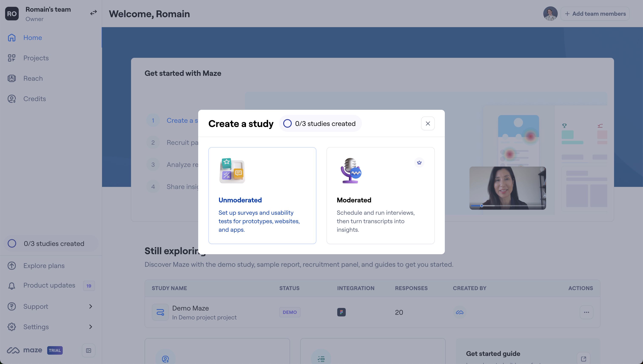
Task: Open Explore plans
Action: [x=51, y=265]
